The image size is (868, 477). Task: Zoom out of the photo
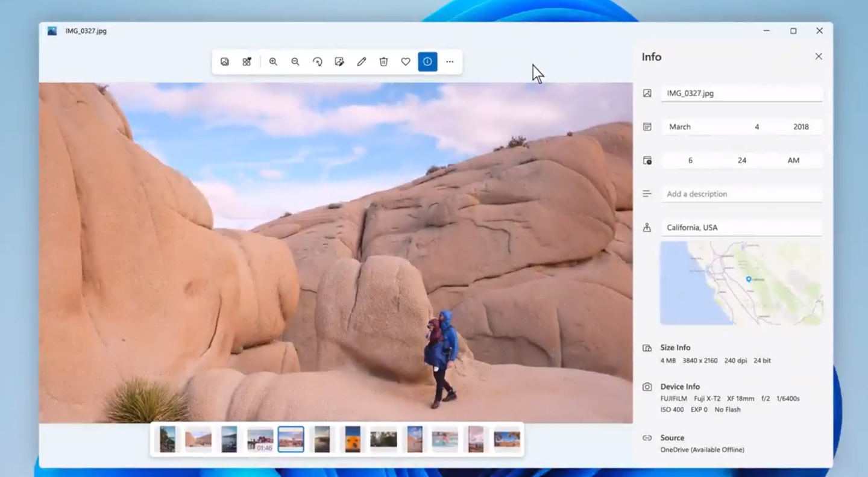point(295,61)
